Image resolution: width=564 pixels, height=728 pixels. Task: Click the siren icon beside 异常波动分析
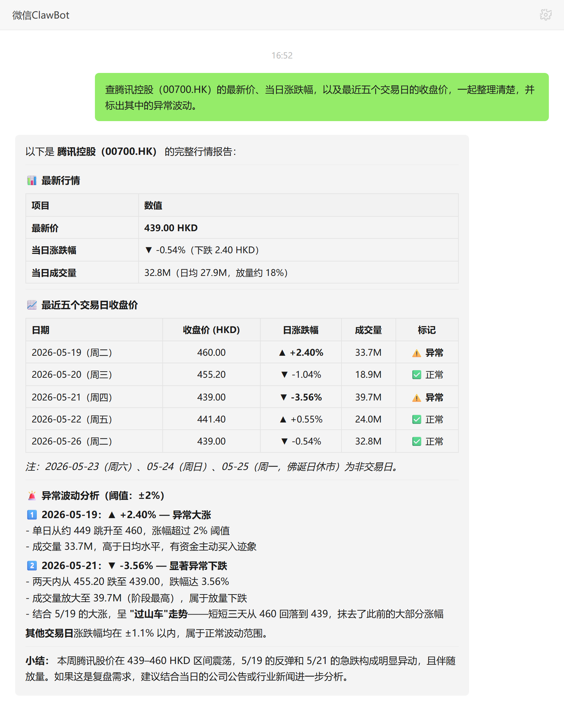[32, 495]
